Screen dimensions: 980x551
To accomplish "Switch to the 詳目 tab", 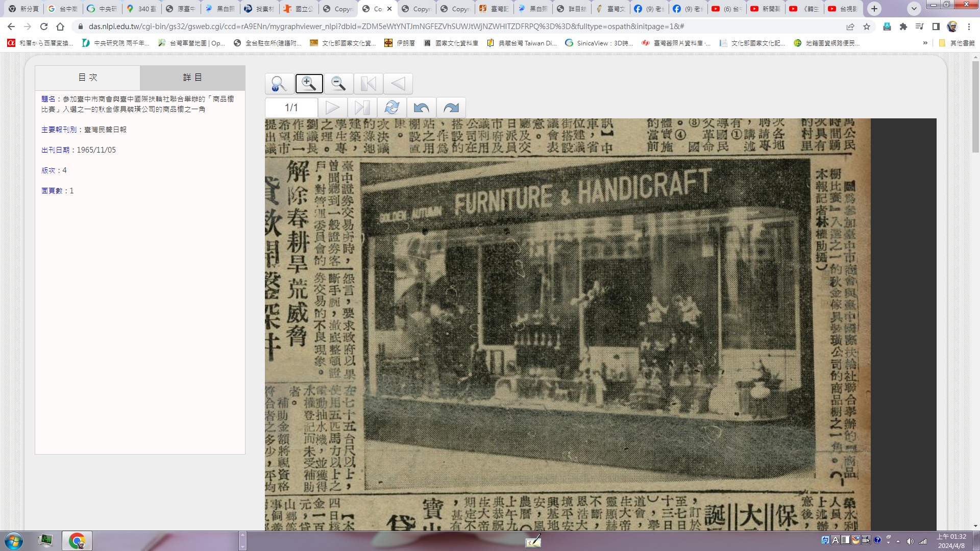I will (x=192, y=78).
